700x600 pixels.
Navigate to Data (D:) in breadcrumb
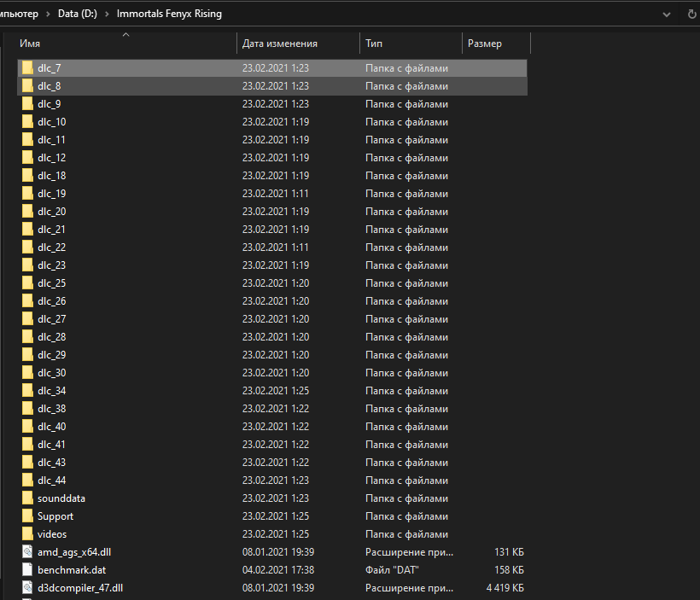(79, 14)
